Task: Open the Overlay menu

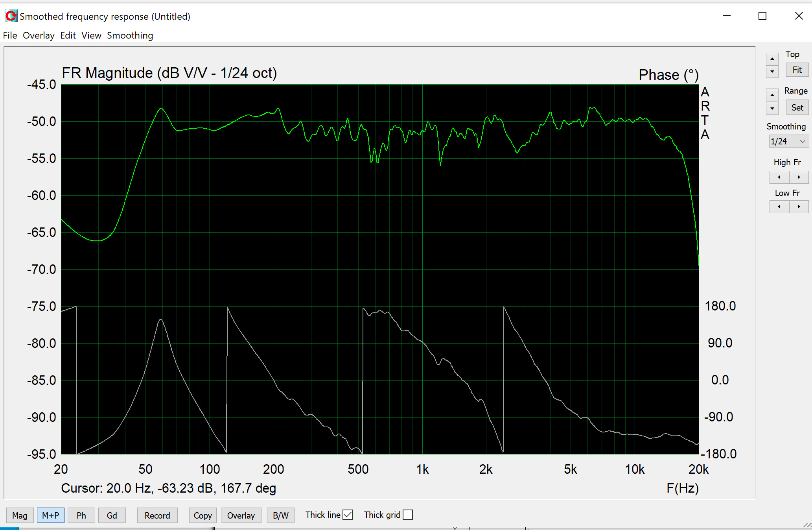Action: [x=39, y=35]
